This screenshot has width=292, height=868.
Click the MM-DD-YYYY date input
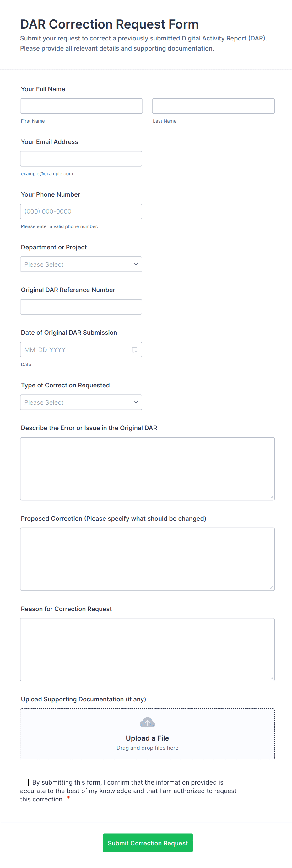point(74,349)
